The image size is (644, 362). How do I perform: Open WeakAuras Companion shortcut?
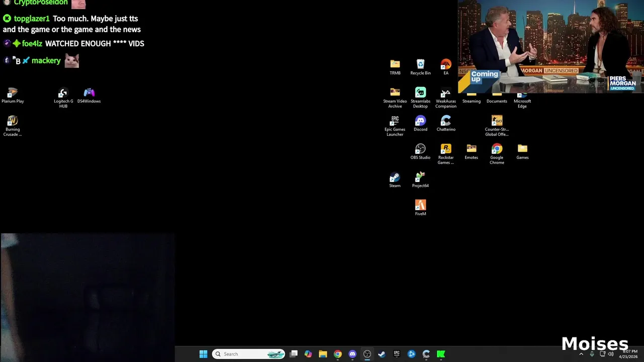[x=446, y=98]
